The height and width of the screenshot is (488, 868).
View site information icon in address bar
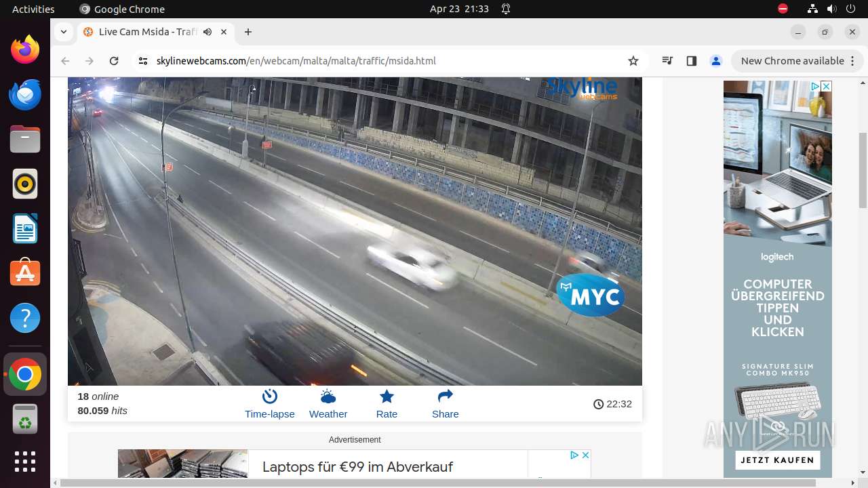click(142, 61)
